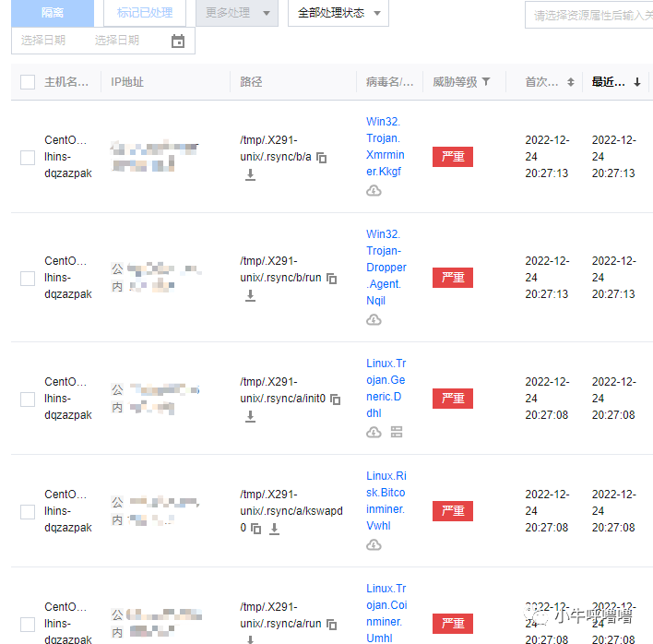Check the row for kswapd0
This screenshot has height=644, width=653.
pyautogui.click(x=28, y=511)
